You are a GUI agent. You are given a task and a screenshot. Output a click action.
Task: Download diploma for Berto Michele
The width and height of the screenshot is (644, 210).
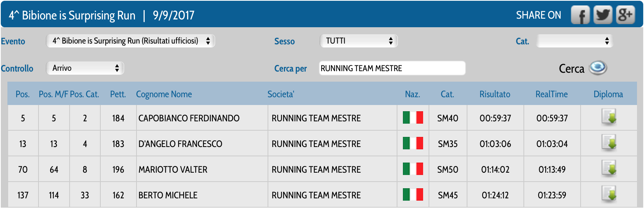click(609, 194)
